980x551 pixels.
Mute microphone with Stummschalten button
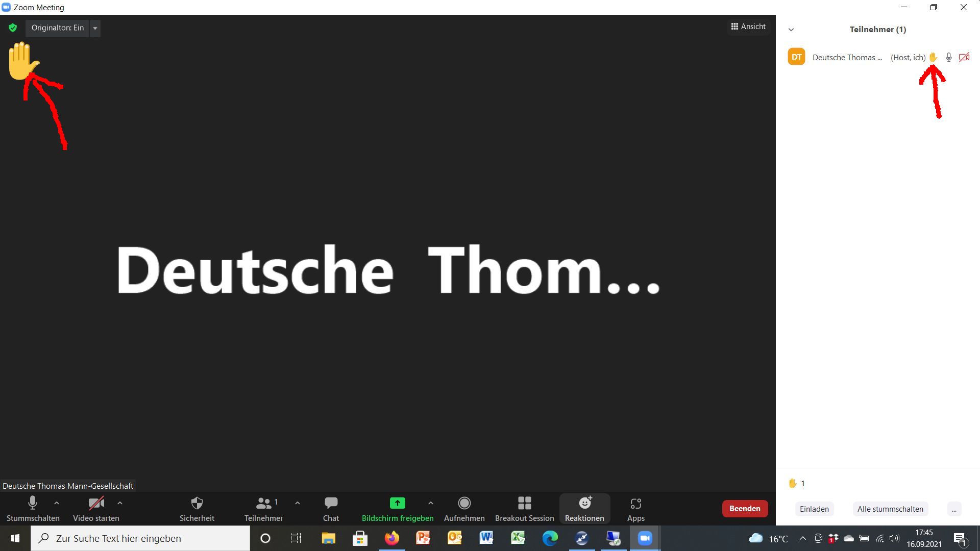pyautogui.click(x=33, y=509)
